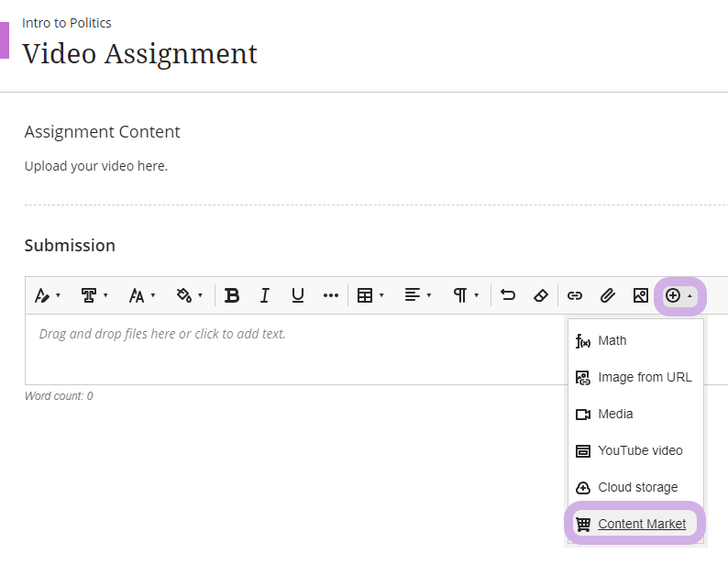Open the insert table menu

coord(370,295)
